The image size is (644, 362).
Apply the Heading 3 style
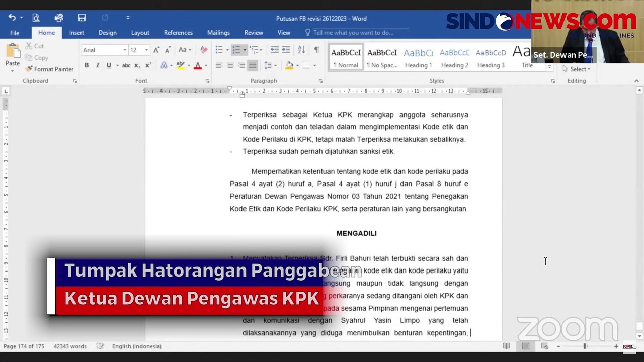pos(491,57)
